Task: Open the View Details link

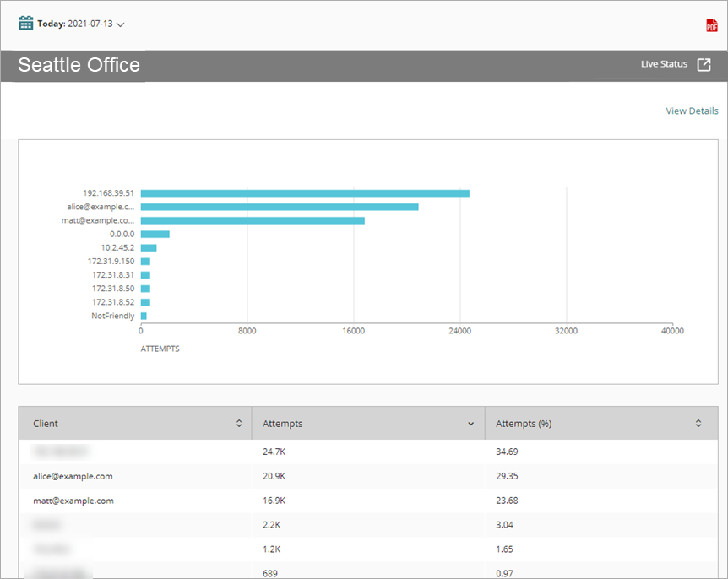Action: 692,111
